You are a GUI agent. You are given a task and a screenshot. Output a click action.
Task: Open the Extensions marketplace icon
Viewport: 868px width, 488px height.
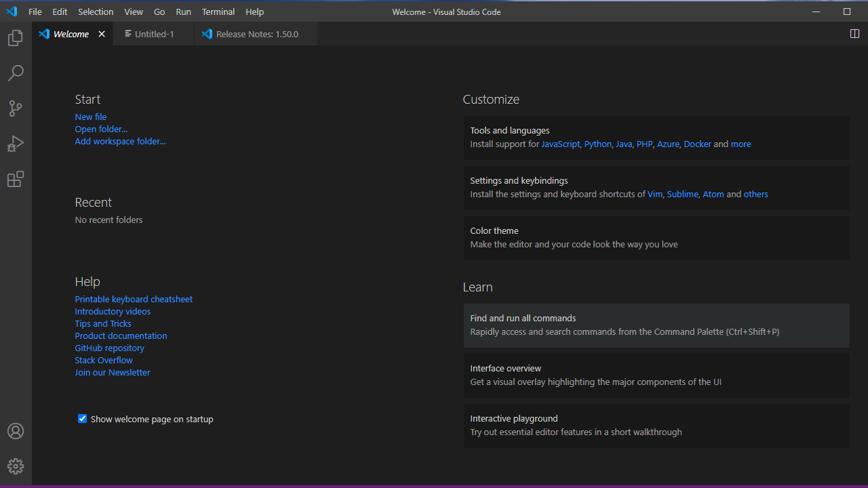coord(15,179)
